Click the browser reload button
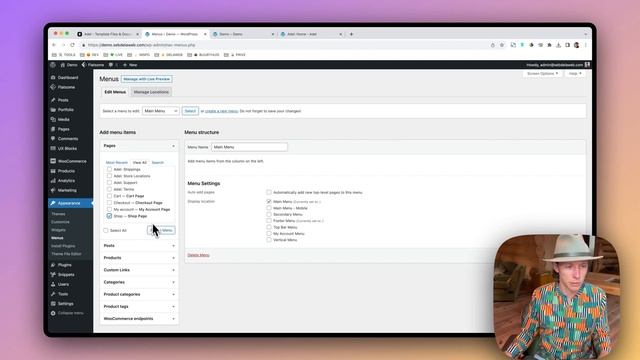Image resolution: width=640 pixels, height=360 pixels. [x=72, y=45]
